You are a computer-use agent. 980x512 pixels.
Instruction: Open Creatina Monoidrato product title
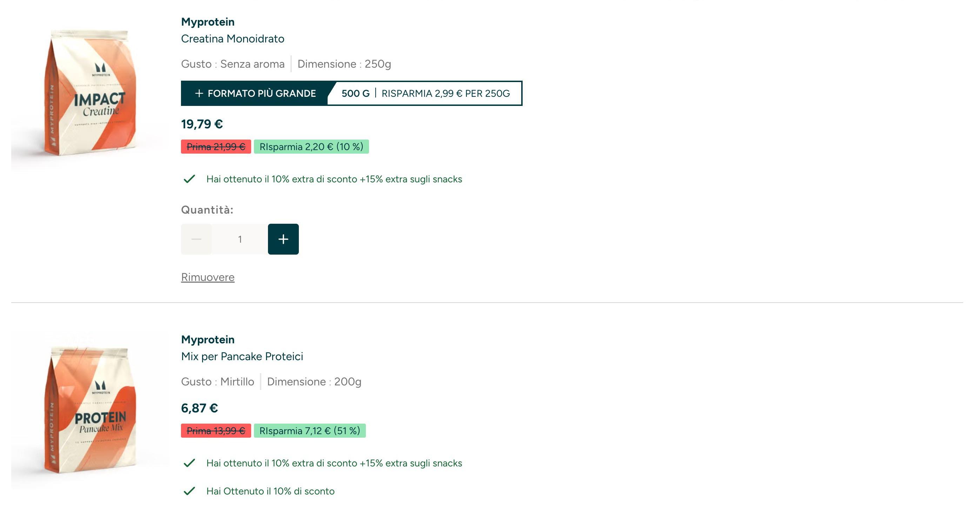(233, 39)
